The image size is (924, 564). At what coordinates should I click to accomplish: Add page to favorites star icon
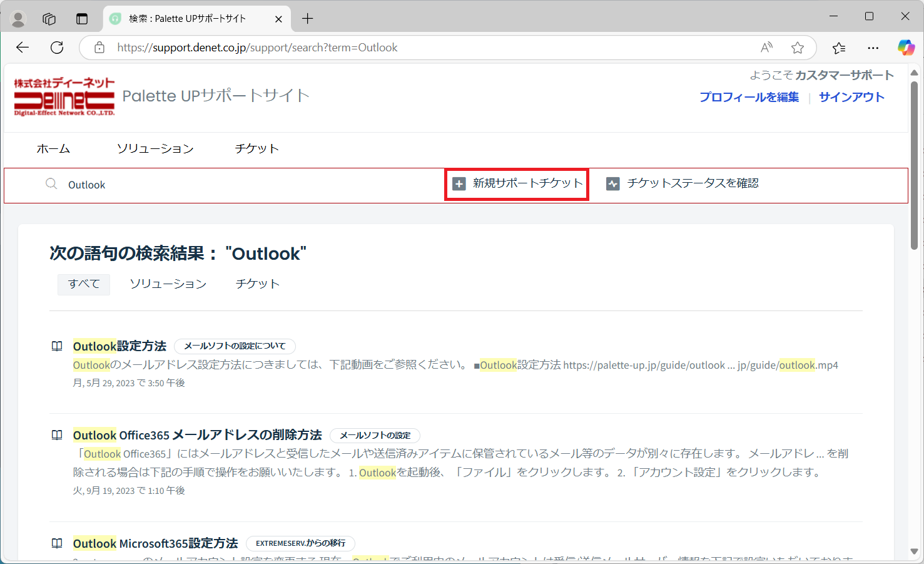click(798, 48)
